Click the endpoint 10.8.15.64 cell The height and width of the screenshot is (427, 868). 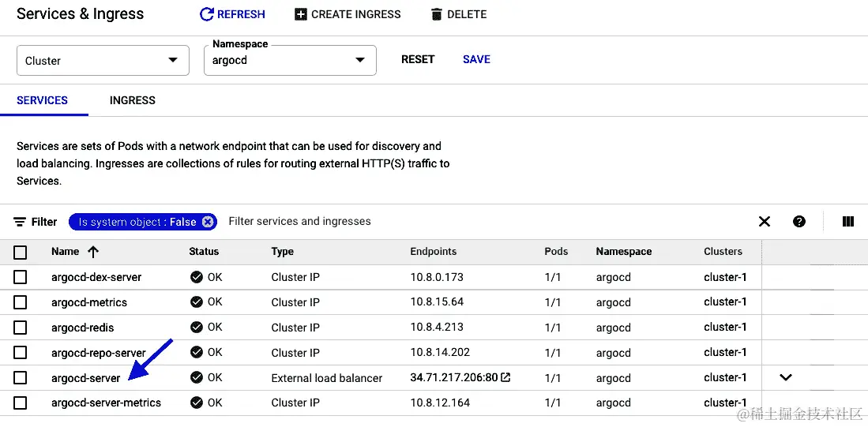coord(437,302)
